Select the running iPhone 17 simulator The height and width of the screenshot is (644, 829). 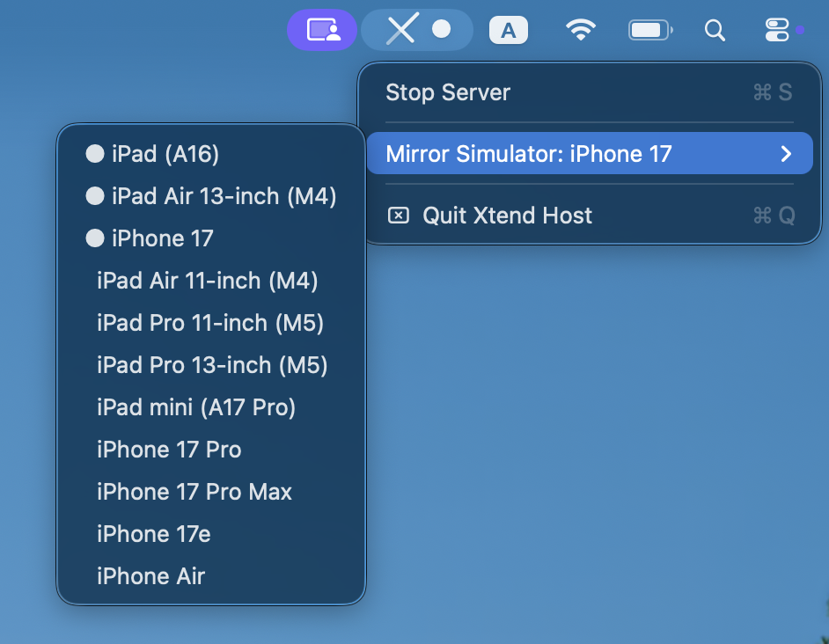(211, 238)
